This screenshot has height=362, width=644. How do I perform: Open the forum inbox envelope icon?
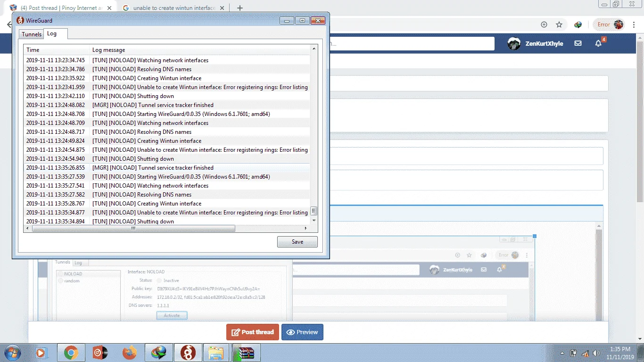click(x=578, y=43)
